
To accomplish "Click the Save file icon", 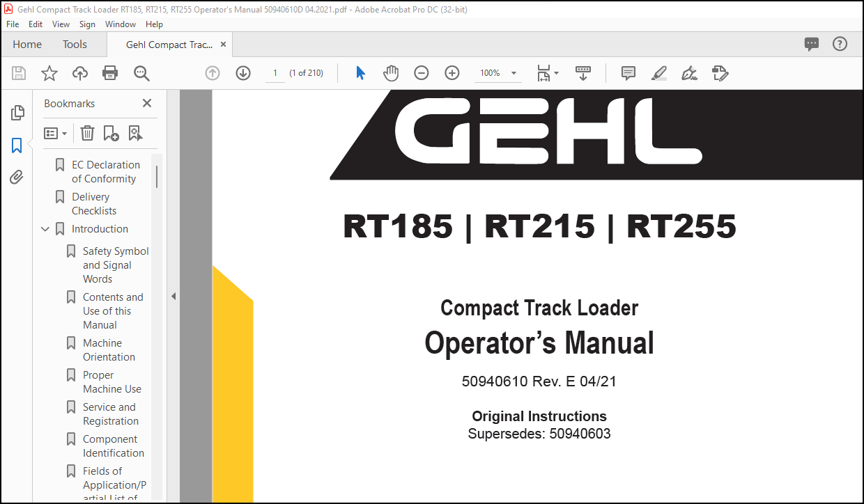I will (19, 73).
